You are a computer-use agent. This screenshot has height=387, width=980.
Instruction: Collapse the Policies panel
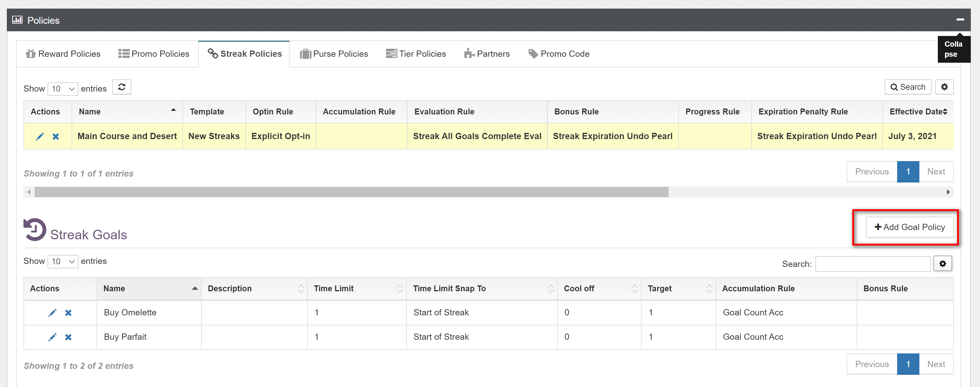click(960, 19)
